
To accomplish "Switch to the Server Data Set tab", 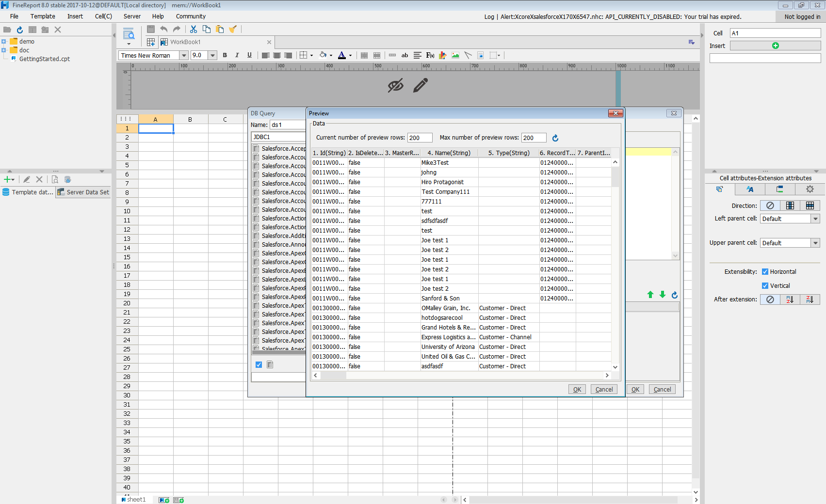I will [x=83, y=192].
